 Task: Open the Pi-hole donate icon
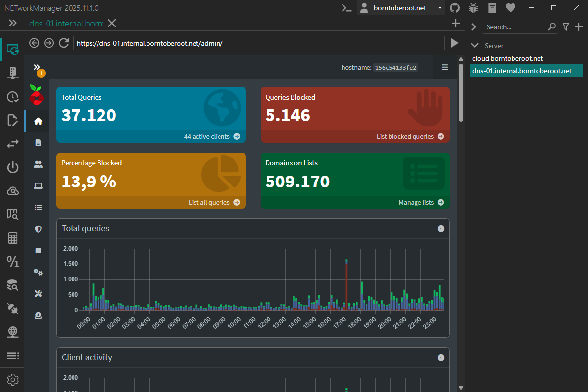tap(38, 315)
